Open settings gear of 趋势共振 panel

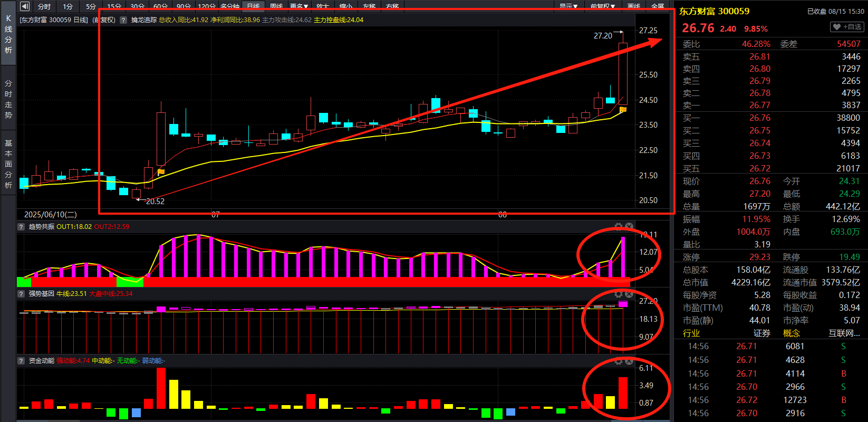point(619,227)
